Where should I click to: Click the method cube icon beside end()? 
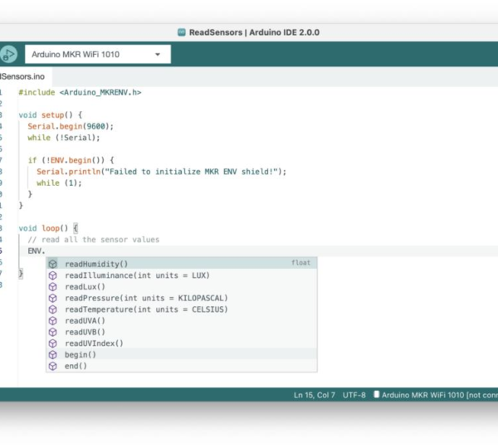point(53,366)
